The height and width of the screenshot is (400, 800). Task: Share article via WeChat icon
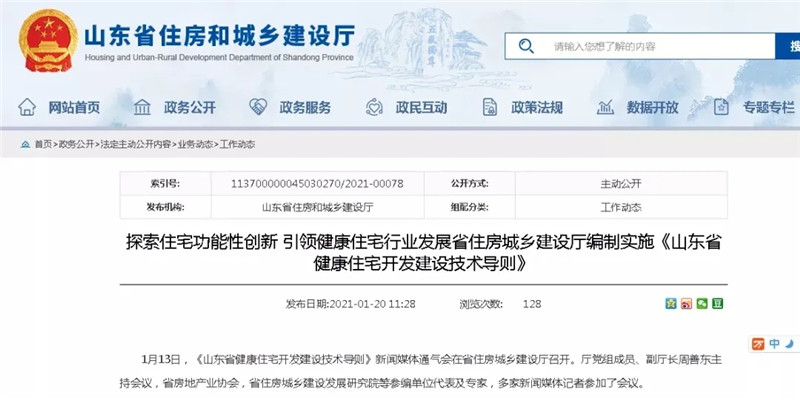click(x=703, y=303)
